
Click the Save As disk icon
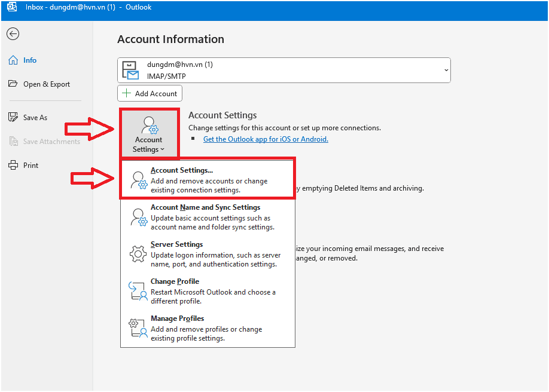coord(13,117)
